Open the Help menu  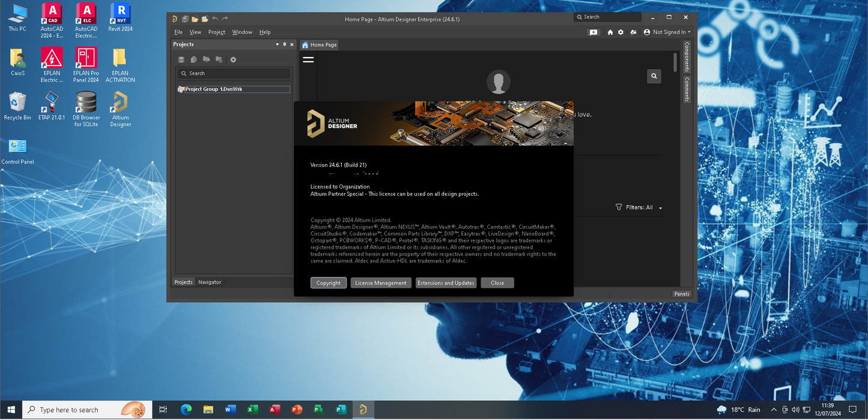pyautogui.click(x=265, y=32)
